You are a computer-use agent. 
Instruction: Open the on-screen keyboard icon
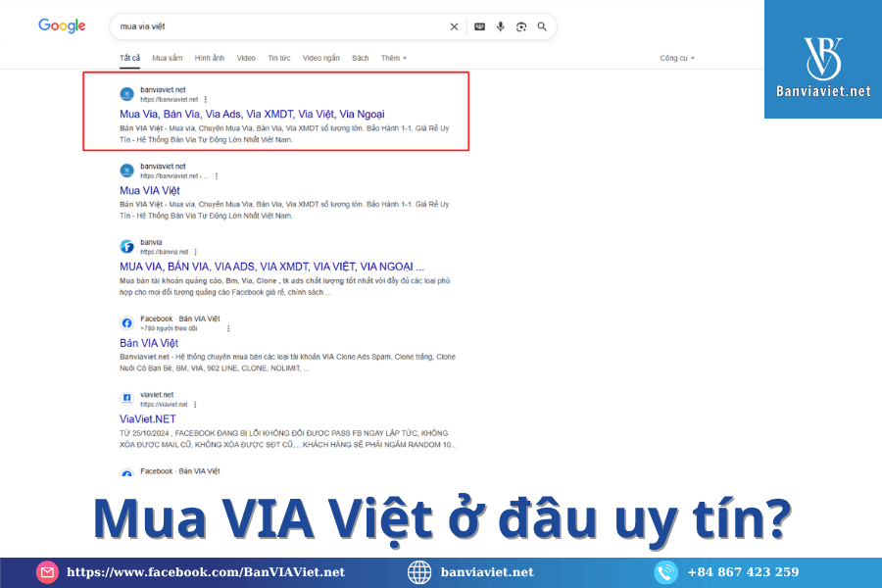(x=480, y=26)
